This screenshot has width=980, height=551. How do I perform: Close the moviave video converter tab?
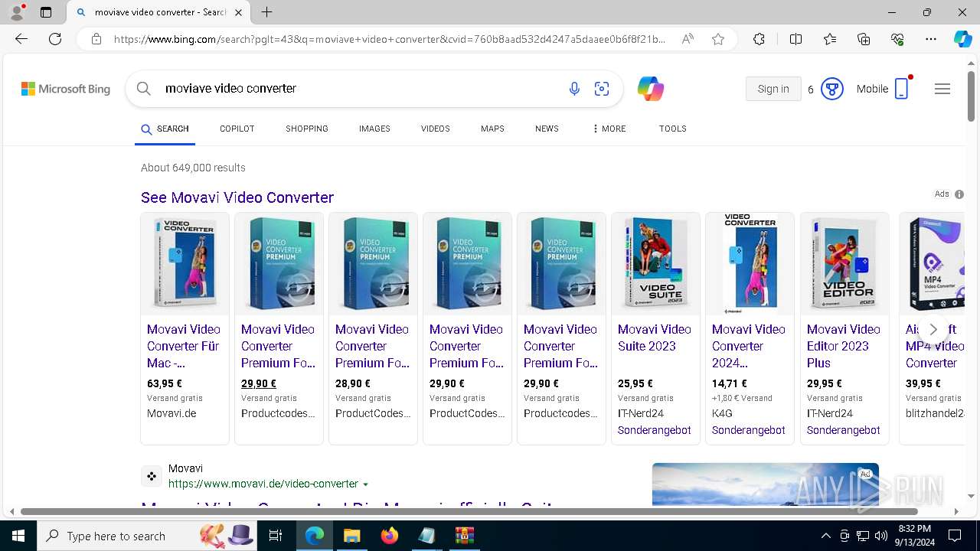[238, 12]
